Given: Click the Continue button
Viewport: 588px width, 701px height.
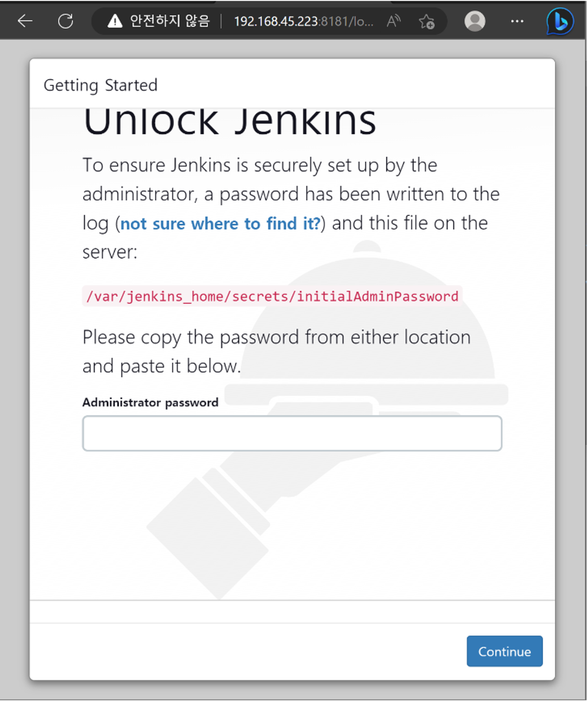Looking at the screenshot, I should click(x=505, y=651).
